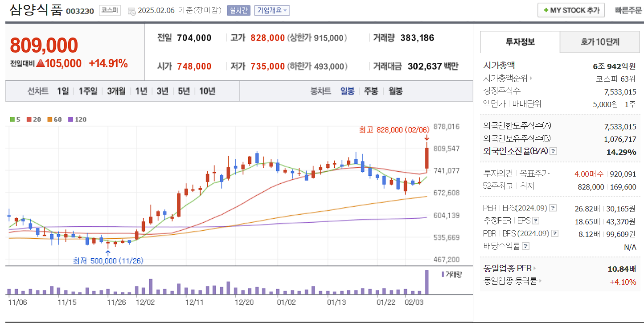Click the 배당수익률 help icon
This screenshot has height=323, width=644.
point(525,246)
